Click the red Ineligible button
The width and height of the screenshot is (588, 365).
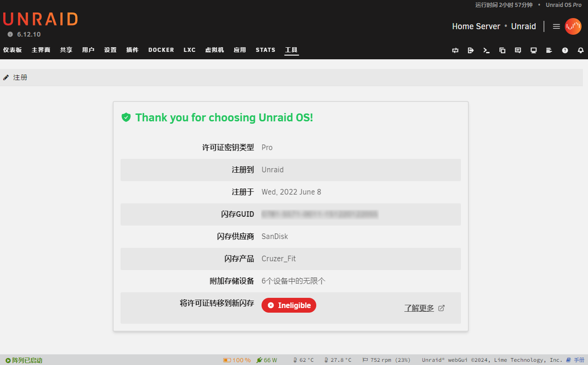tap(288, 305)
